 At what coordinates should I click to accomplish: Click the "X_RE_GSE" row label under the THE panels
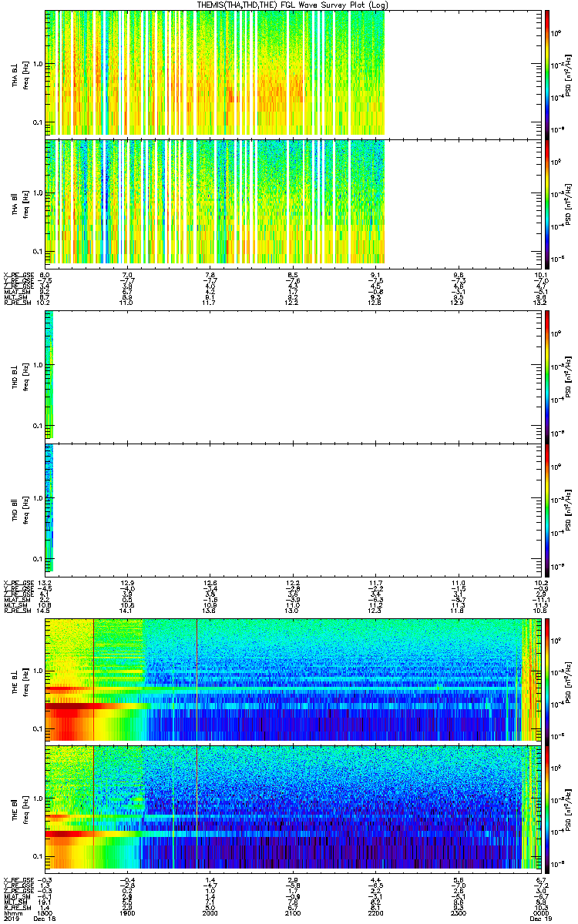(19, 879)
